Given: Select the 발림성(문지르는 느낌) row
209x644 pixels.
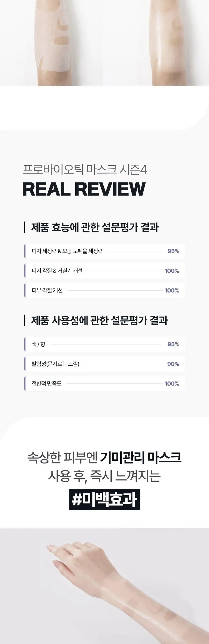Looking at the screenshot, I should [x=105, y=364].
